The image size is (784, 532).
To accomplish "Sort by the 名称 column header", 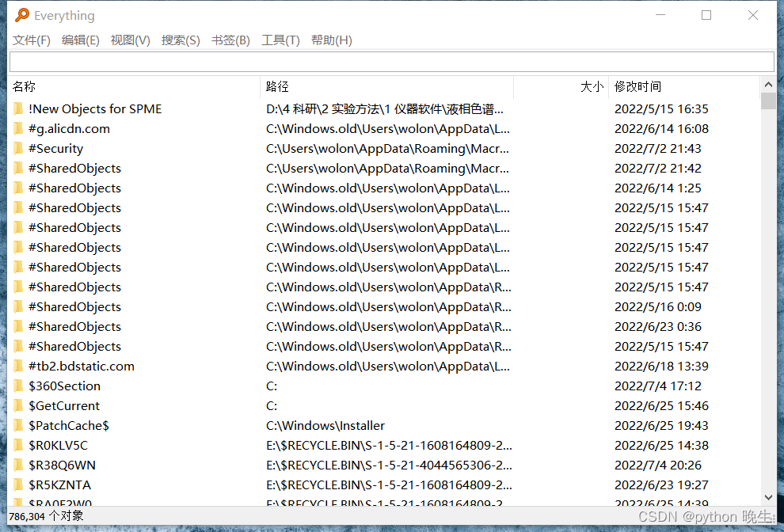I will (134, 86).
